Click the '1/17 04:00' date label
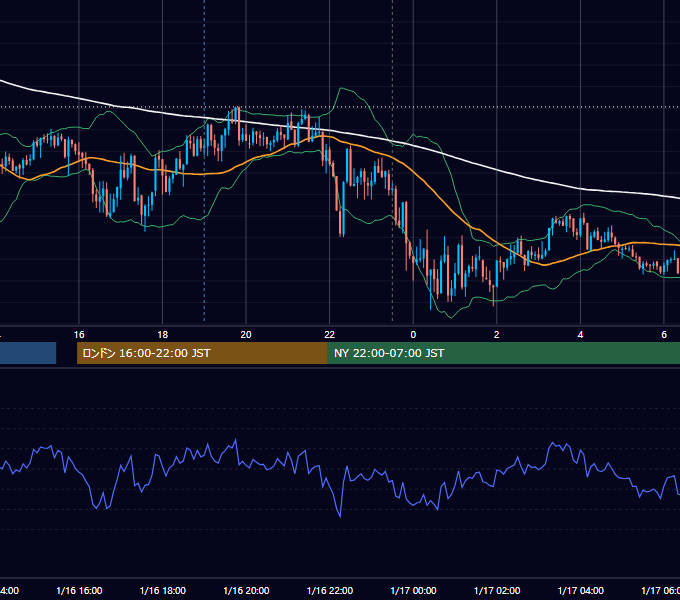 pos(581,590)
